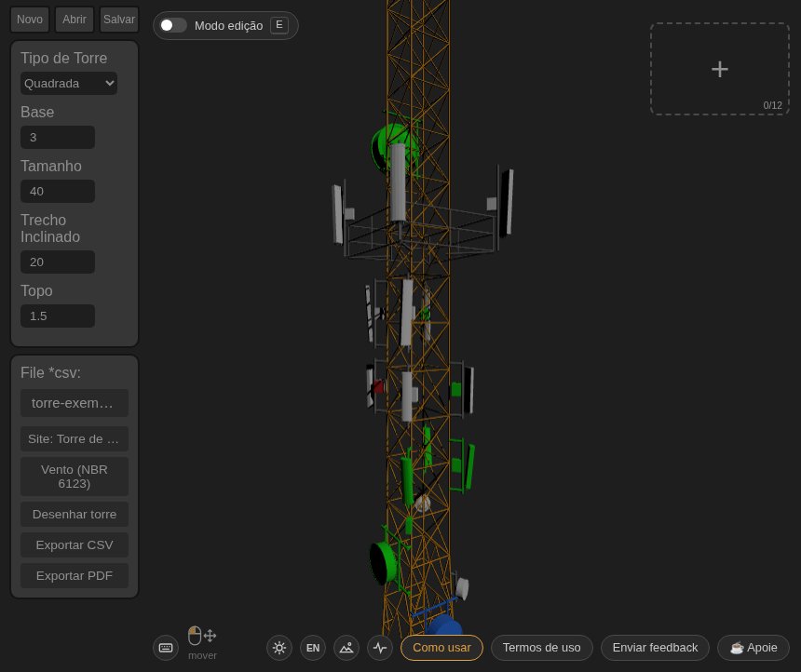Select the blue dish antenna at the tower base
The height and width of the screenshot is (672, 801).
point(443,625)
